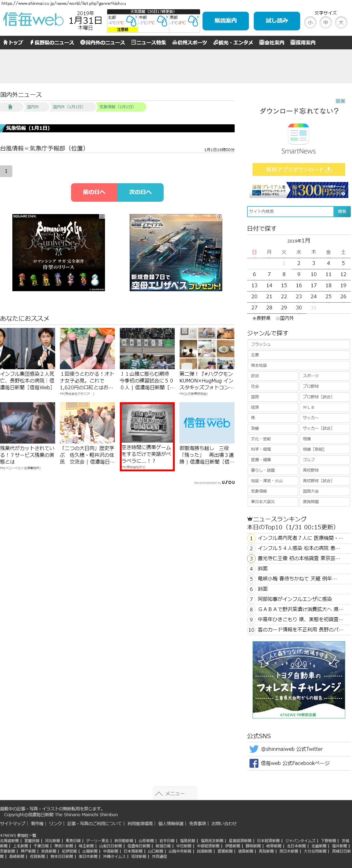Open 信州スポーツ menu

point(190,43)
